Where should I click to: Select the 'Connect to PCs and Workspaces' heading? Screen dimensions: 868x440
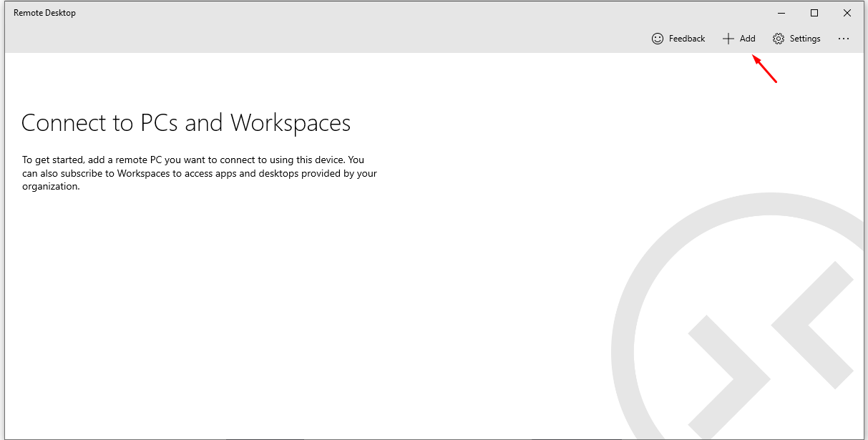click(186, 123)
